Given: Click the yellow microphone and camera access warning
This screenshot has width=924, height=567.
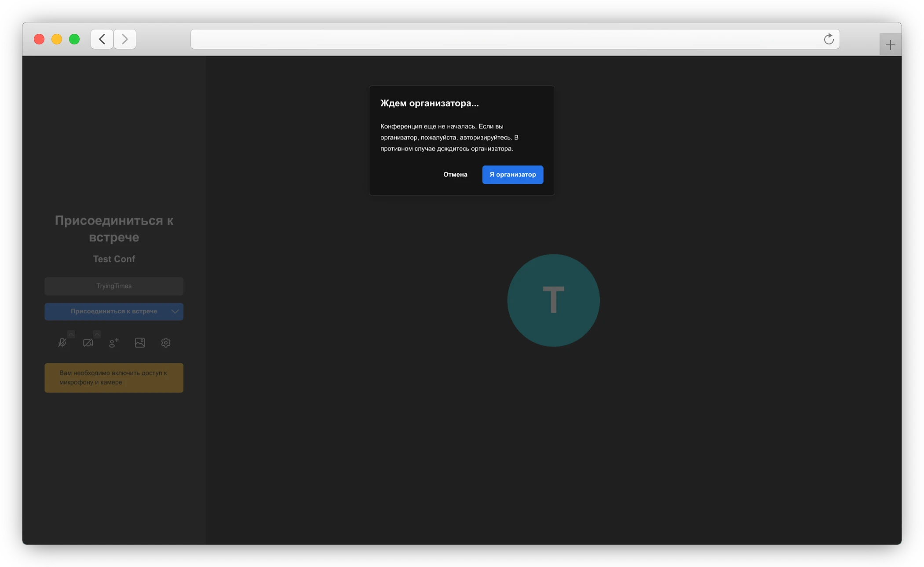Looking at the screenshot, I should (x=114, y=377).
